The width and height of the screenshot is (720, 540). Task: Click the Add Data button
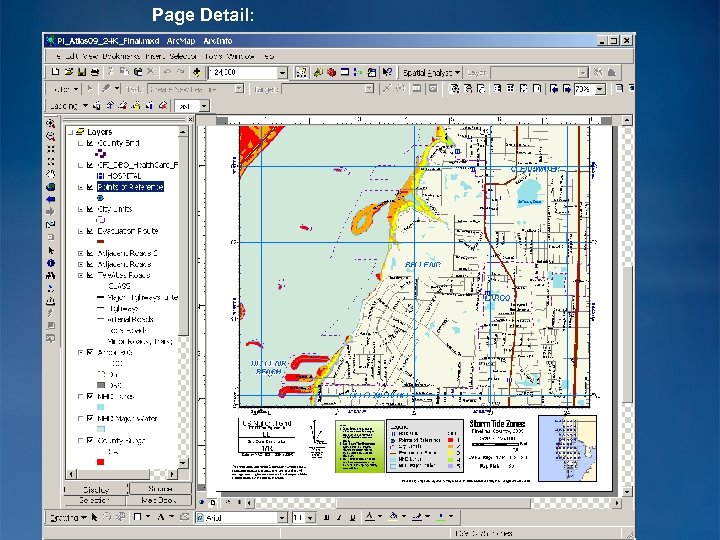[197, 72]
